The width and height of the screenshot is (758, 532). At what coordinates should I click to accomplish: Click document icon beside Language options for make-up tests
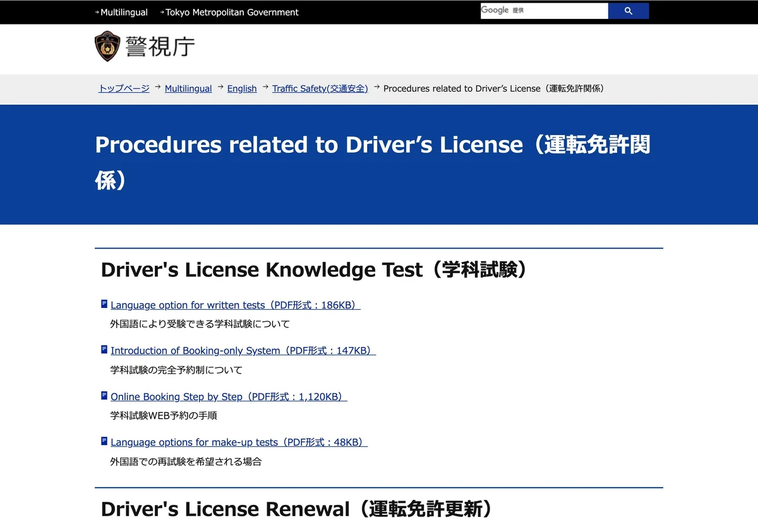(x=104, y=441)
